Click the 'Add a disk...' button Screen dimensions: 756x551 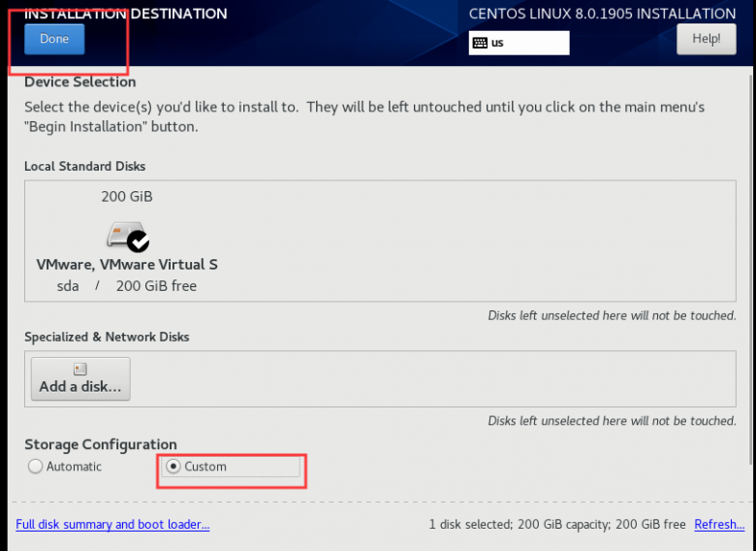click(80, 378)
